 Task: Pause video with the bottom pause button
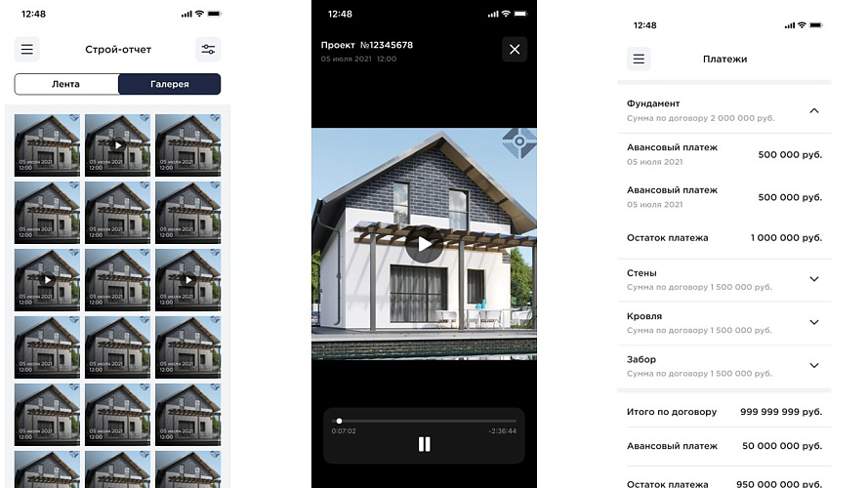click(x=424, y=444)
